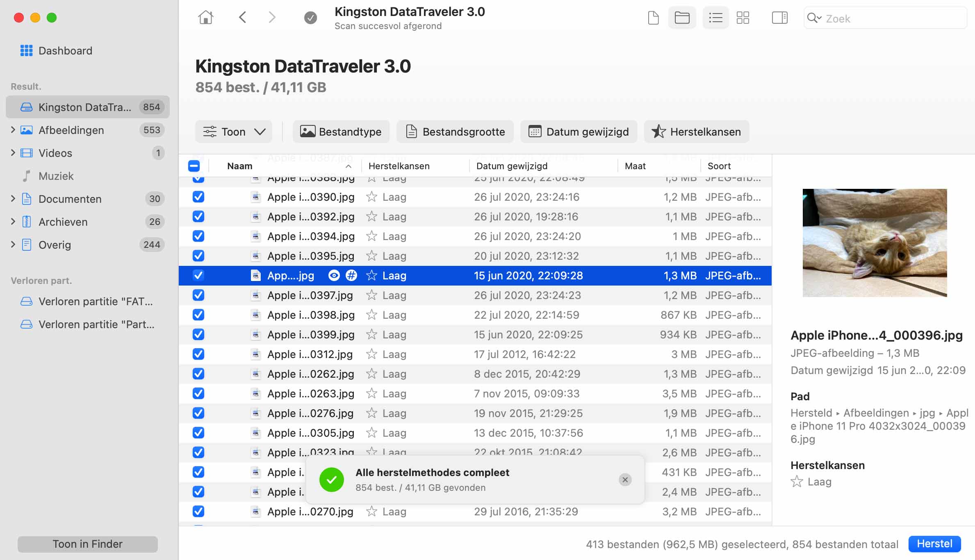
Task: Click the Afbeeldingen image category icon
Action: [x=26, y=130]
